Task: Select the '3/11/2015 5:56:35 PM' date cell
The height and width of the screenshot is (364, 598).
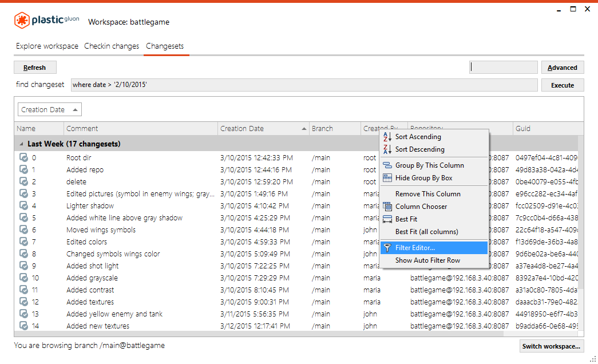Action: pos(263,314)
